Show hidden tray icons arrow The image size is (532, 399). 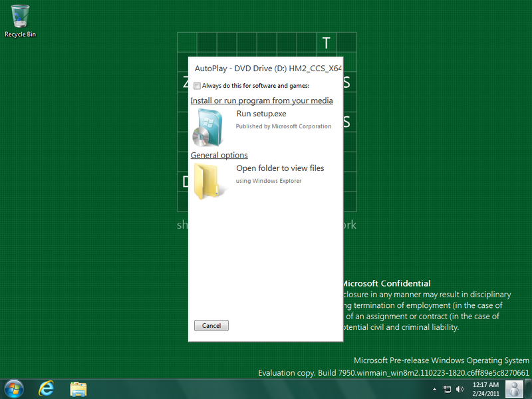click(x=434, y=390)
